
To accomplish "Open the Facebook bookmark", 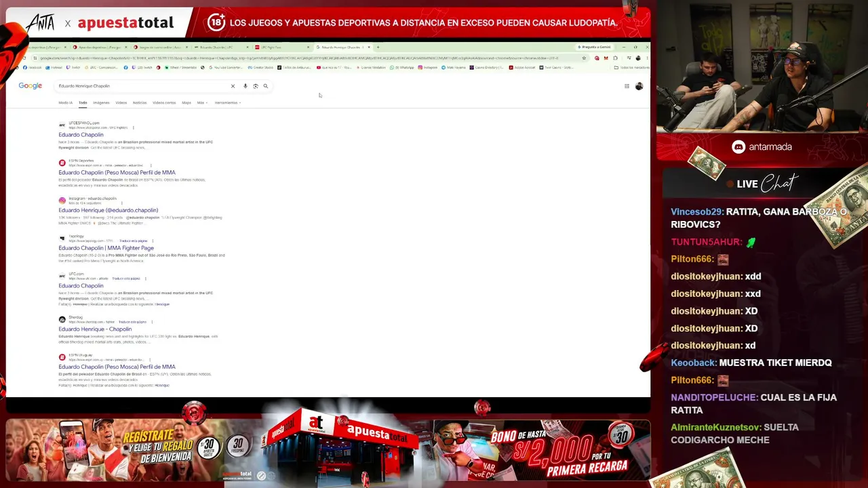I will click(x=33, y=67).
